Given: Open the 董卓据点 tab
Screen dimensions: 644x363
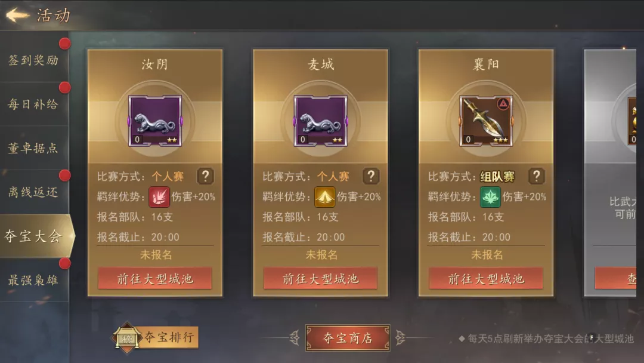Looking at the screenshot, I should [35, 148].
